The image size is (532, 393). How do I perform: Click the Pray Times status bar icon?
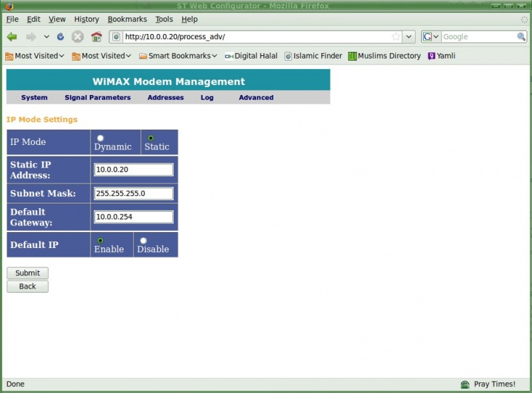pos(465,384)
